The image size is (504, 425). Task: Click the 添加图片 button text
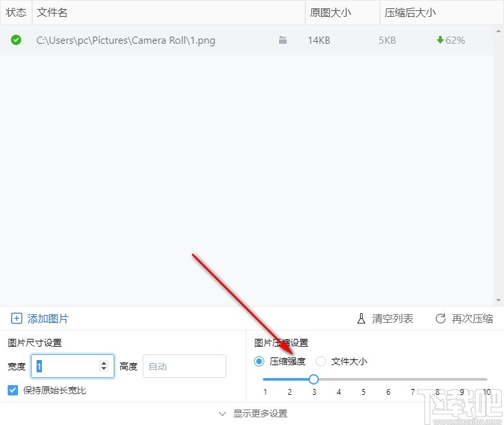(x=48, y=319)
